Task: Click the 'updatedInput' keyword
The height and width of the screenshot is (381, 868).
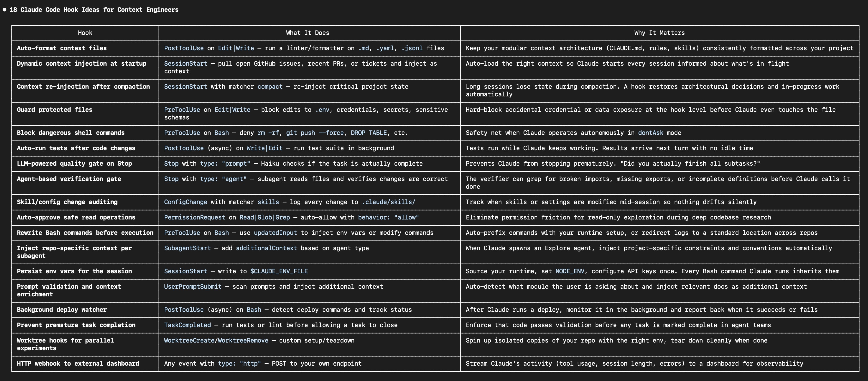Action: (x=275, y=233)
